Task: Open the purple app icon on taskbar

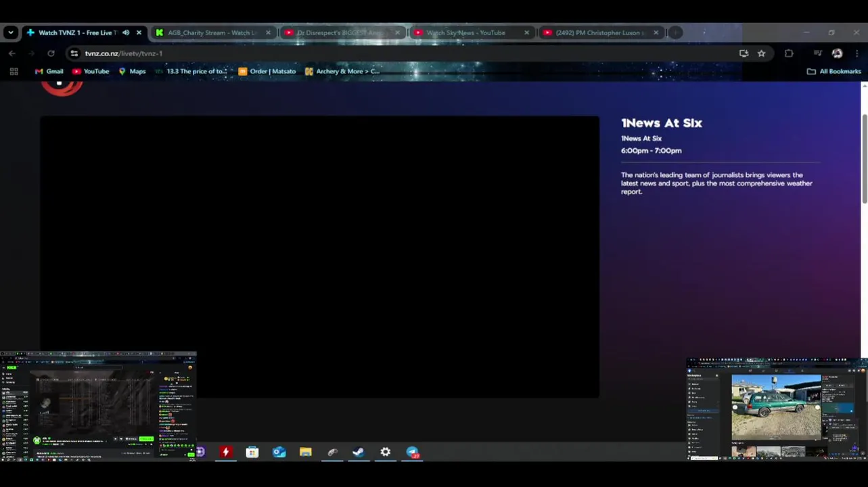Action: coord(200,452)
